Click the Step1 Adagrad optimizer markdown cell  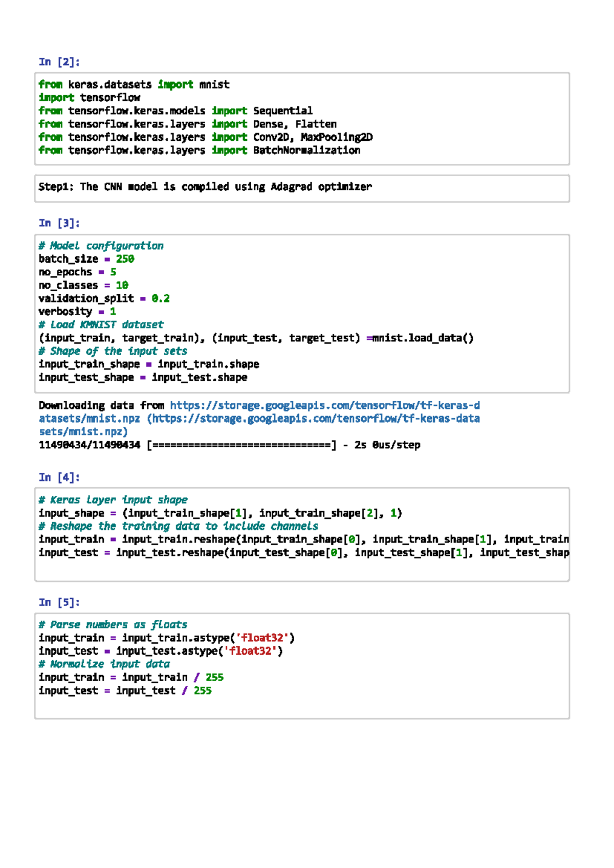pyautogui.click(x=205, y=187)
